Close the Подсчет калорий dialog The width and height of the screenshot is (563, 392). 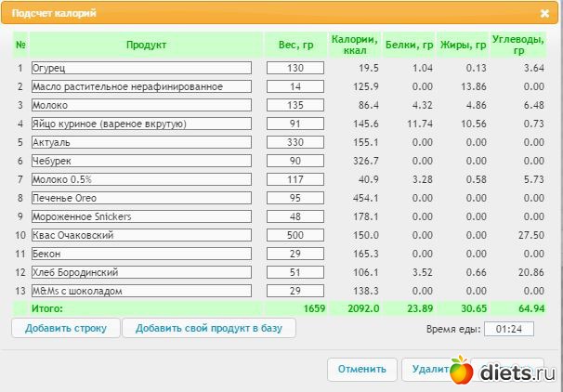point(544,14)
